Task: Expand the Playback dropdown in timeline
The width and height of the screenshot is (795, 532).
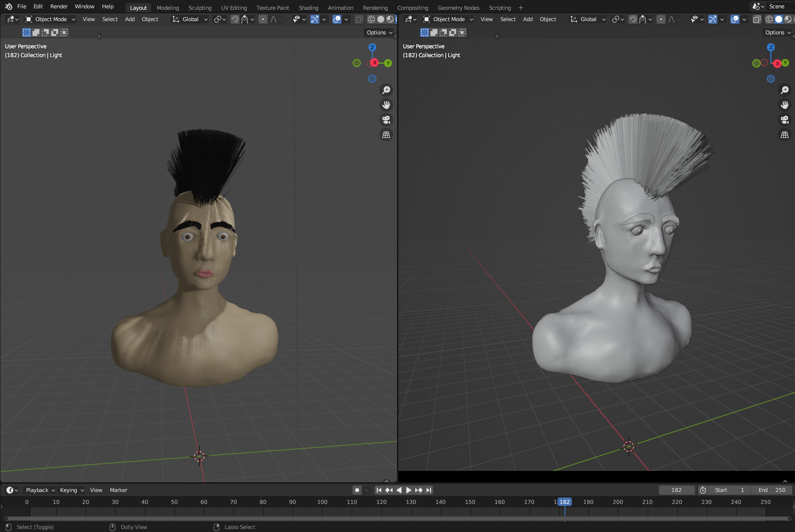Action: point(40,490)
